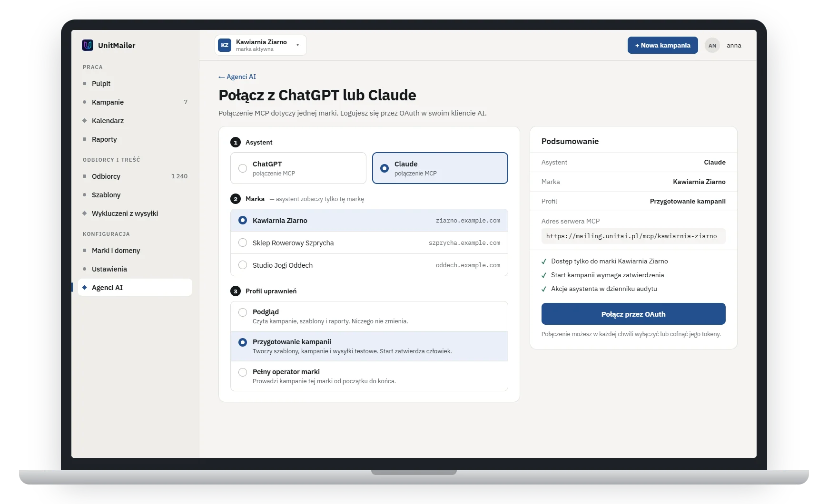The image size is (828, 504).
Task: Open Marki i domeny in sidebar
Action: (x=135, y=251)
